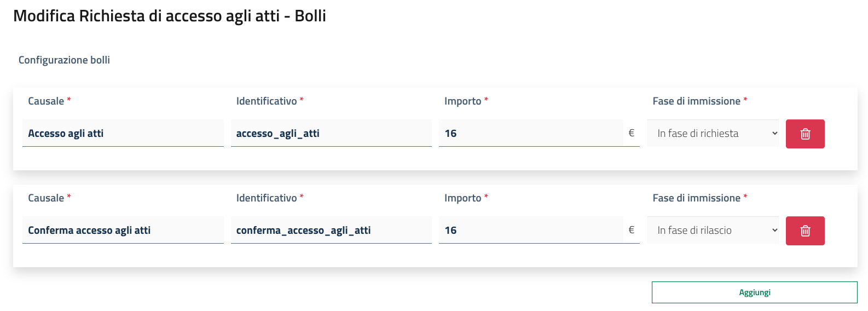The height and width of the screenshot is (311, 868).
Task: Click the Aggiungi button
Action: [754, 292]
